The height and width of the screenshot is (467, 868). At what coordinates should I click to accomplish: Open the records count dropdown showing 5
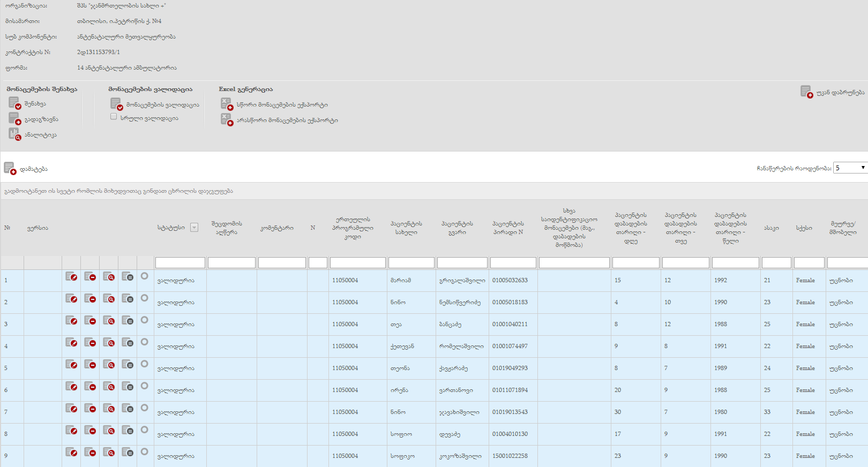tap(850, 168)
